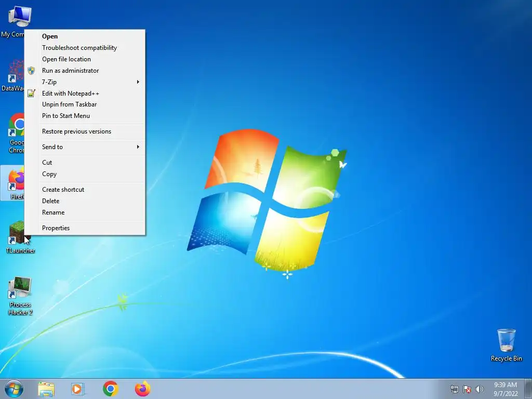Click Open file location
532x399 pixels.
[x=85, y=59]
